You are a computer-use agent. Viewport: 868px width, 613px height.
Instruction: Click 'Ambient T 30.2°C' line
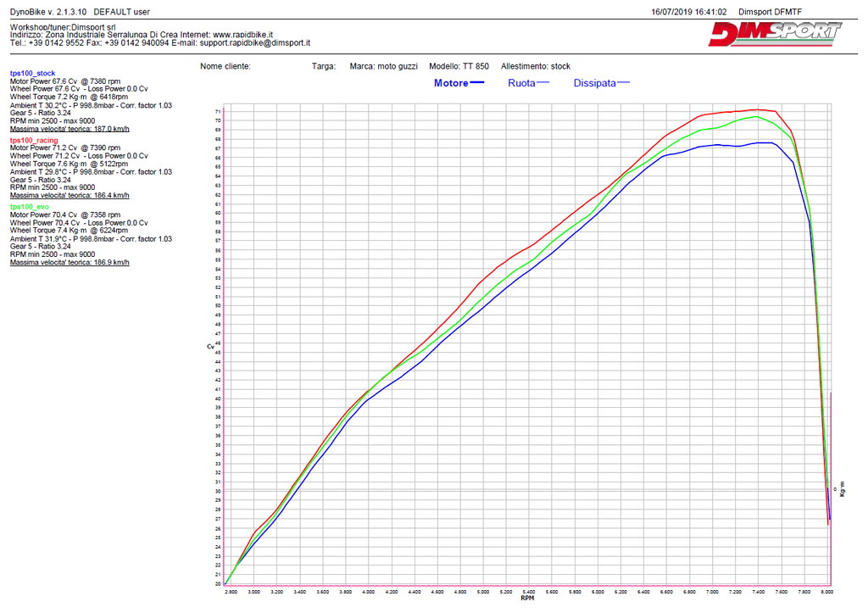click(91, 105)
